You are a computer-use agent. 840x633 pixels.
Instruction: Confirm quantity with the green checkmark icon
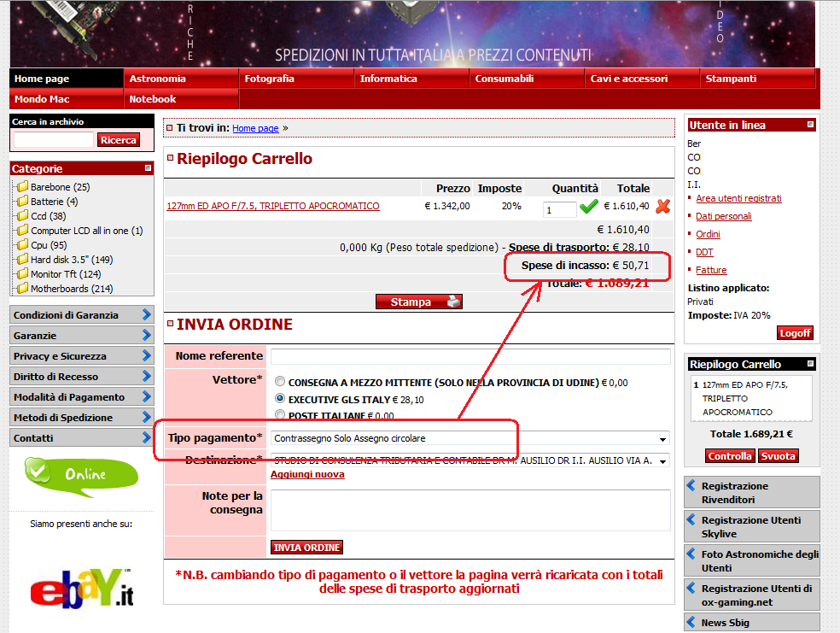coord(589,207)
